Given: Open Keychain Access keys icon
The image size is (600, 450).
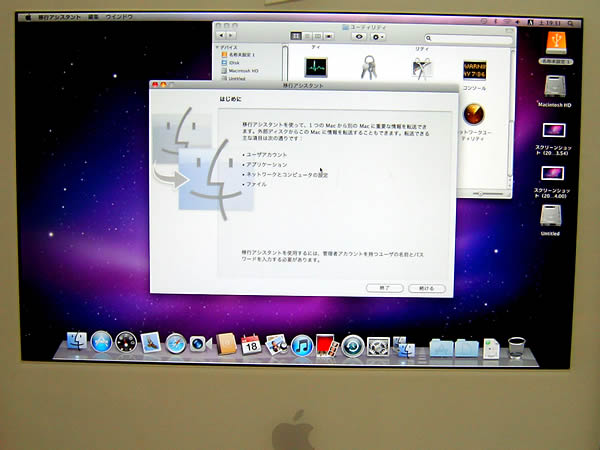Looking at the screenshot, I should [x=369, y=68].
